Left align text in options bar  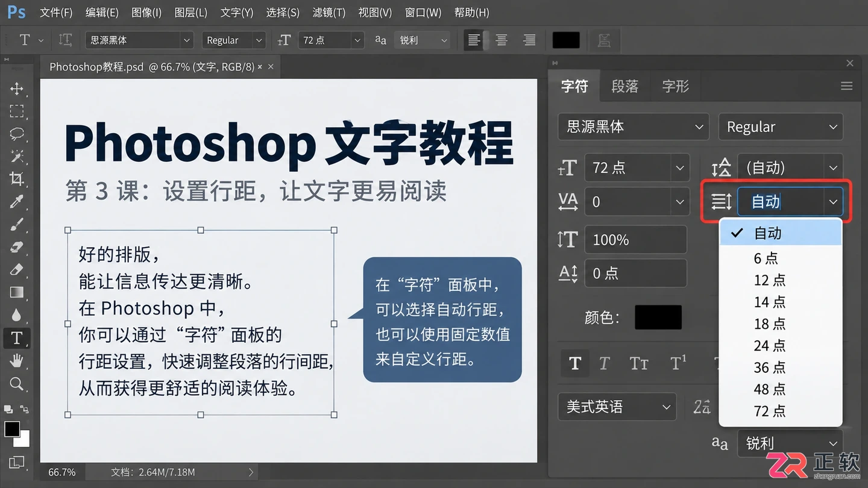tap(474, 40)
